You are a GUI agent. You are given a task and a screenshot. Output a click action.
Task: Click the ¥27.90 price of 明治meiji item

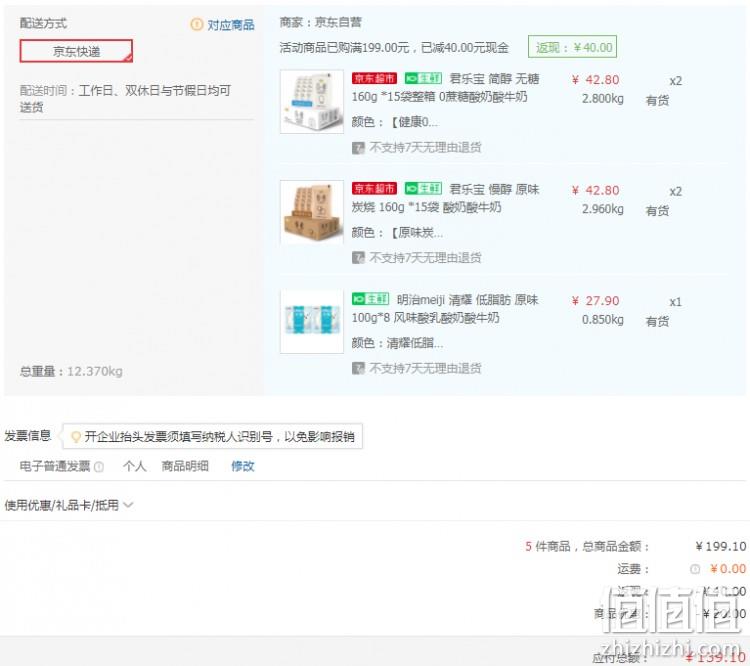(x=596, y=301)
